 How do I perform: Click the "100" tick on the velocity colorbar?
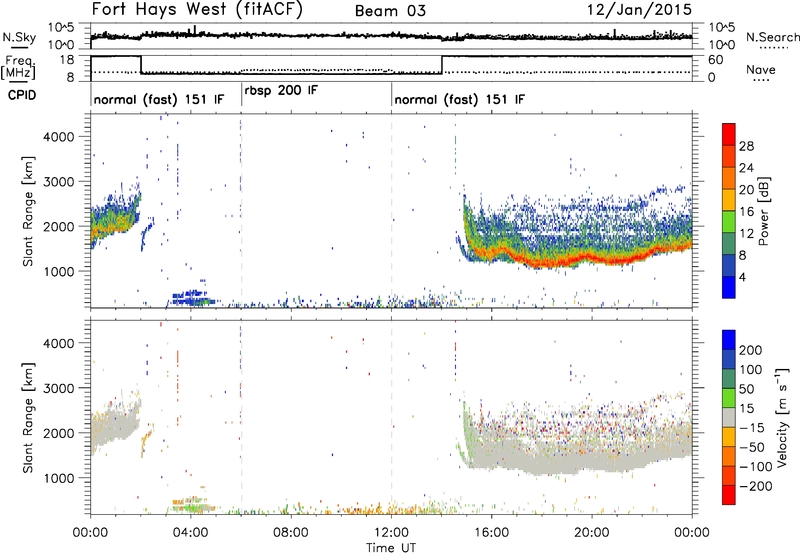pyautogui.click(x=751, y=370)
